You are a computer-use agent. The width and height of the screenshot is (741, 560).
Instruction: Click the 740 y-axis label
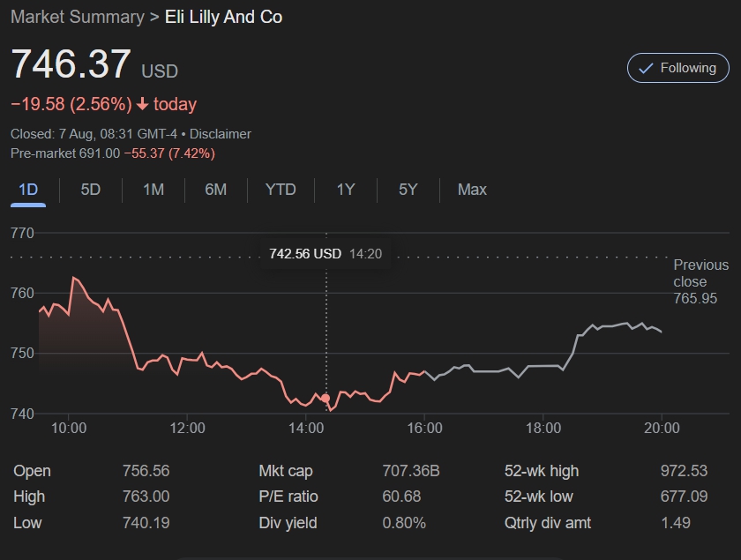(22, 414)
